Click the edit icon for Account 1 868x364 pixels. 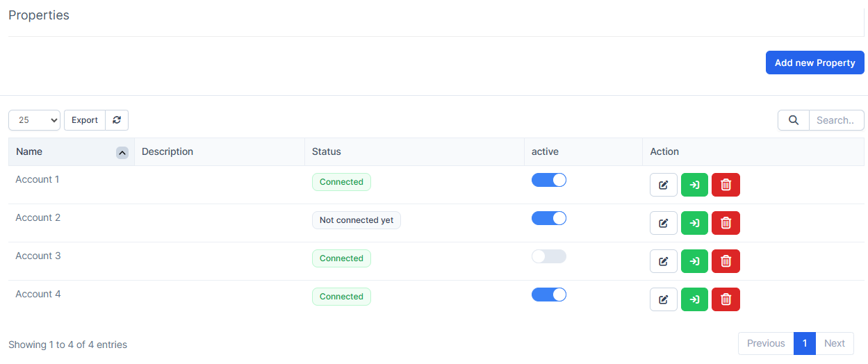[663, 185]
